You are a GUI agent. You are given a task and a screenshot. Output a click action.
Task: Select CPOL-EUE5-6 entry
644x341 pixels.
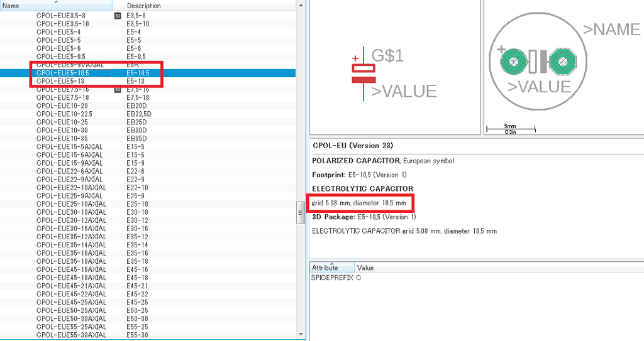point(58,48)
